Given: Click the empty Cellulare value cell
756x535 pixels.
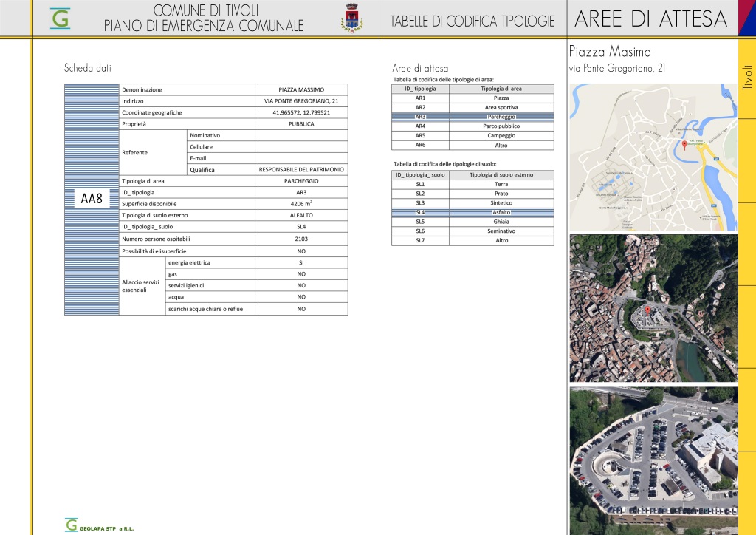Looking at the screenshot, I should pos(301,146).
